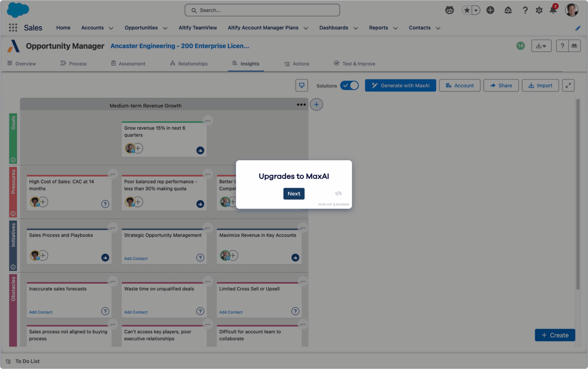Viewport: 588px width, 369px height.
Task: Click the presentation monitor icon
Action: pyautogui.click(x=301, y=85)
